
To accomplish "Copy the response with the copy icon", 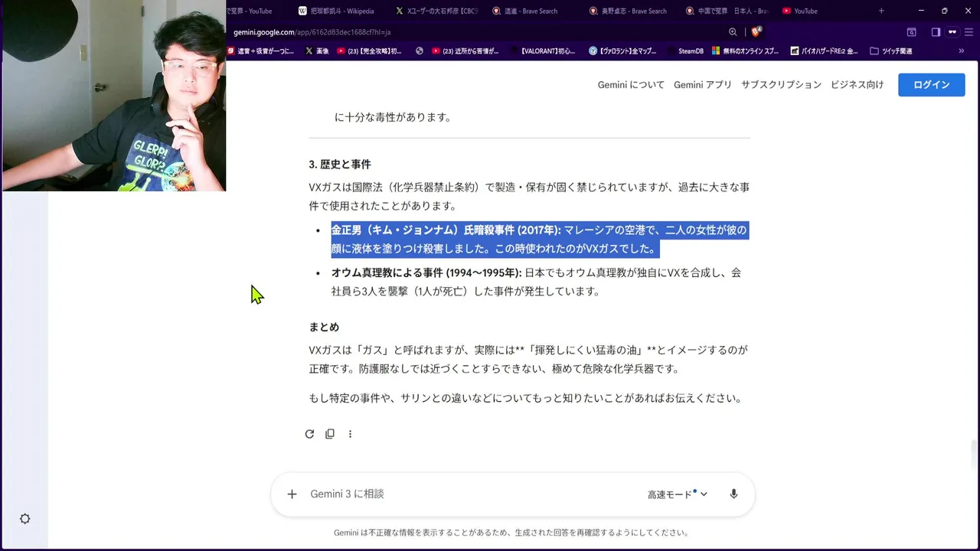I will click(x=330, y=434).
